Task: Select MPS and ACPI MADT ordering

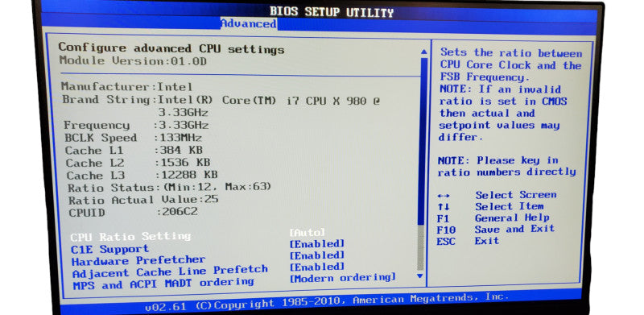Action: tap(163, 284)
